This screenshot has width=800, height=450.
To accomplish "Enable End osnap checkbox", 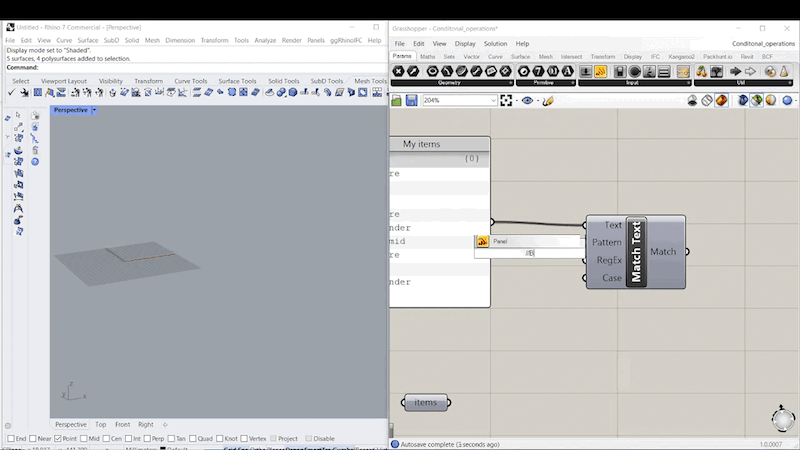I will pos(11,439).
